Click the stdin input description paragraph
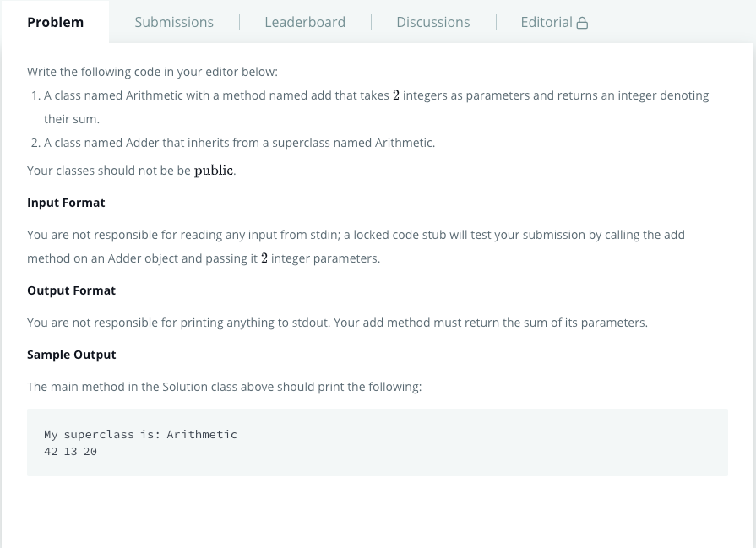This screenshot has height=548, width=756. pyautogui.click(x=356, y=247)
